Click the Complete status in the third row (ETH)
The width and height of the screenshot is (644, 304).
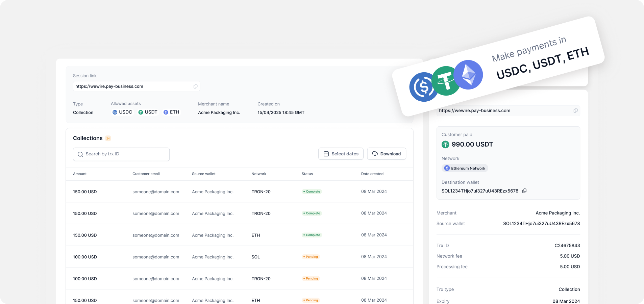tap(312, 235)
